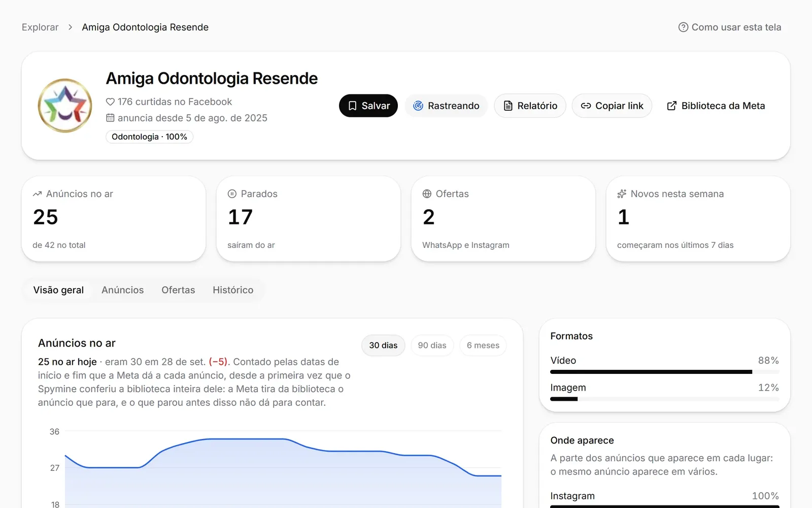Click heart icon beside 176 curtidas

[x=110, y=102]
